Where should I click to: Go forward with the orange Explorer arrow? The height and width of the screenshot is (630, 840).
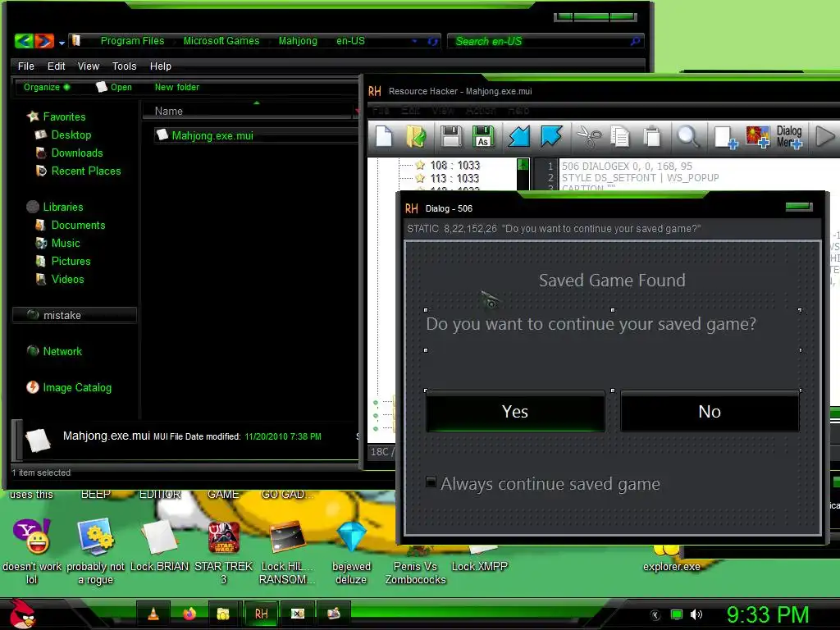click(44, 41)
